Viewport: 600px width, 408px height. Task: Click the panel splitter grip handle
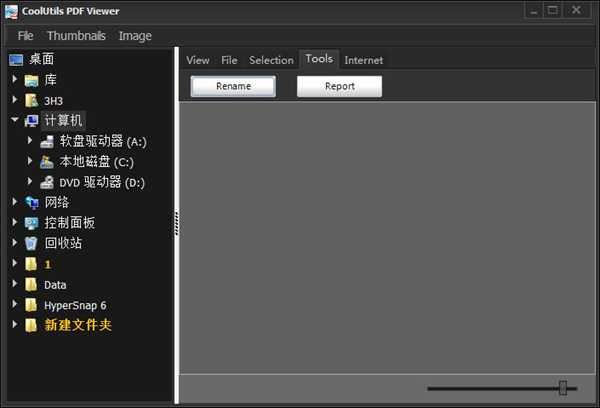tap(176, 223)
